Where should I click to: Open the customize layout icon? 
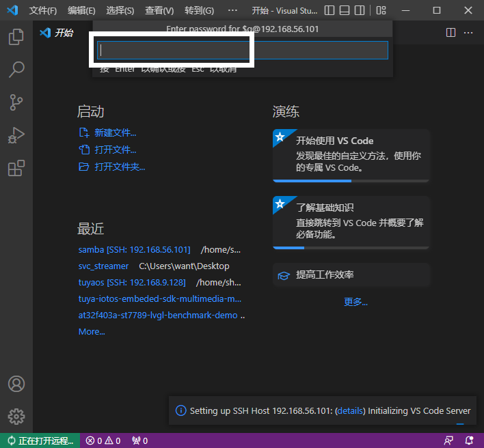pos(381,10)
